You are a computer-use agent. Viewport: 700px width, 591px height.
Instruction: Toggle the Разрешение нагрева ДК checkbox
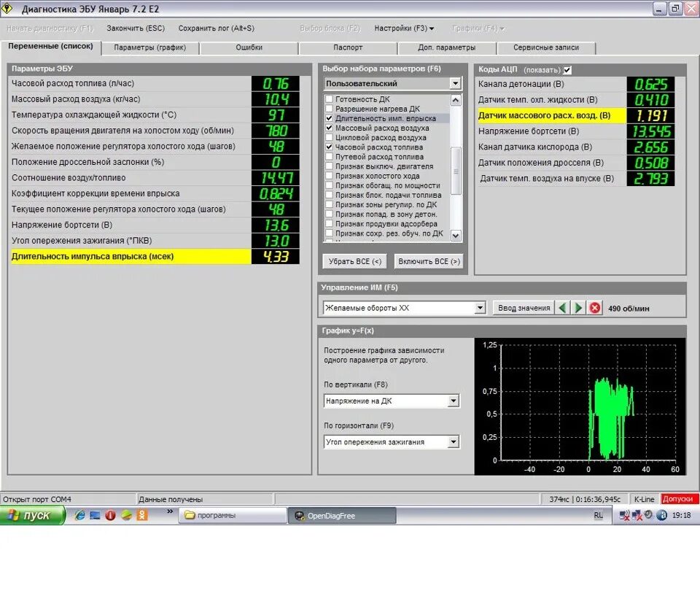click(329, 109)
